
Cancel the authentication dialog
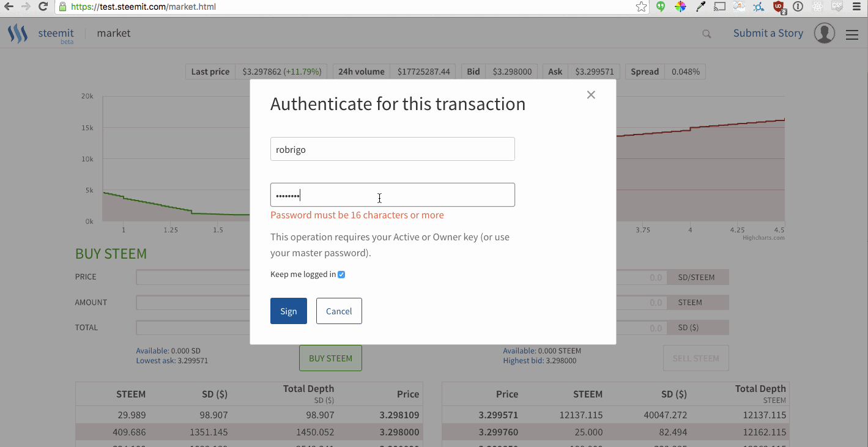pyautogui.click(x=339, y=311)
